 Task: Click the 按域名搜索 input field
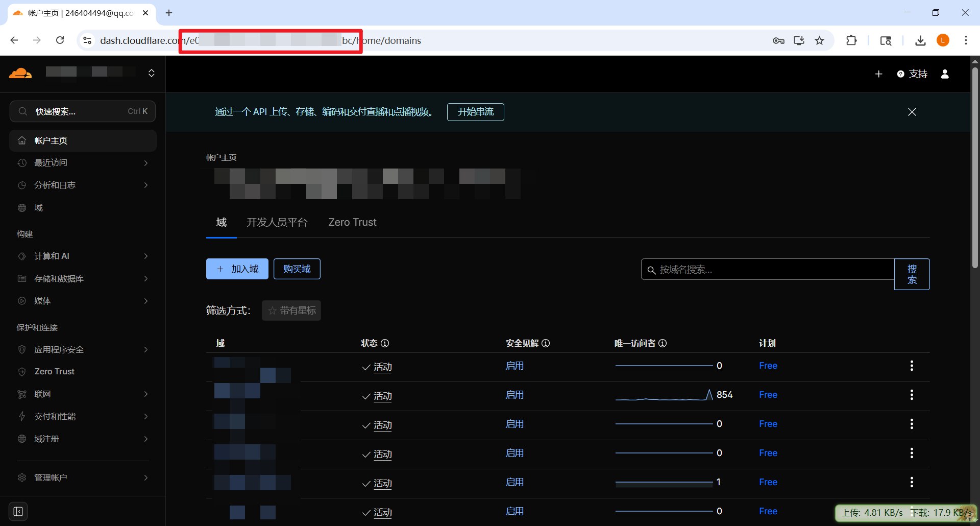pos(768,270)
